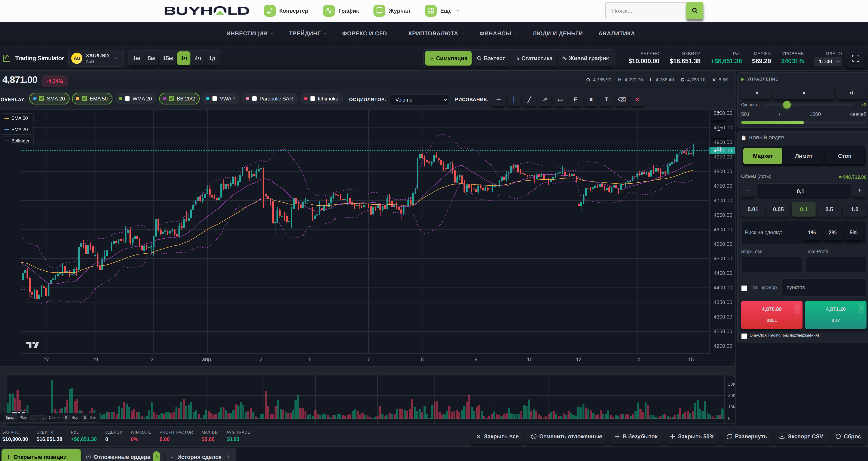
Task: Select the rectangle drawing tool
Action: [560, 99]
